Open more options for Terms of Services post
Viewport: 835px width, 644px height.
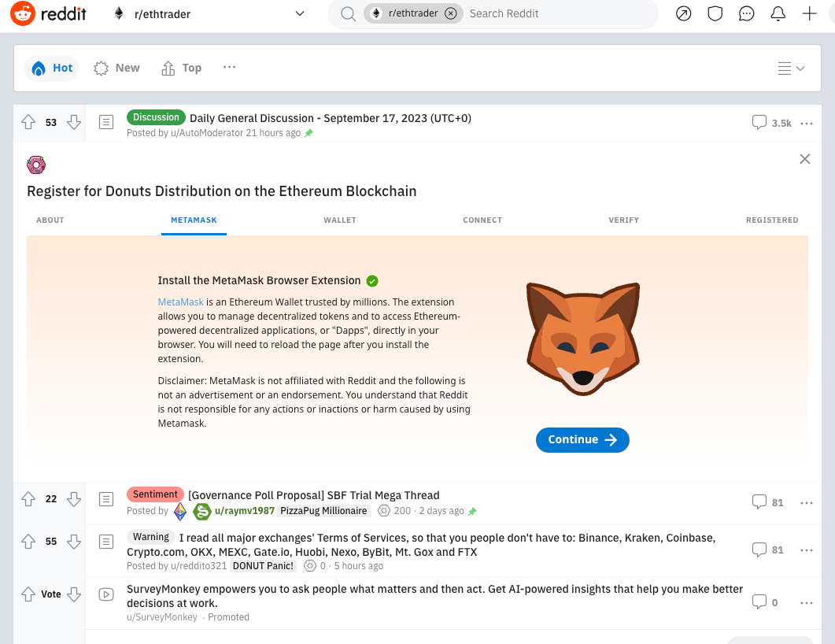[806, 550]
